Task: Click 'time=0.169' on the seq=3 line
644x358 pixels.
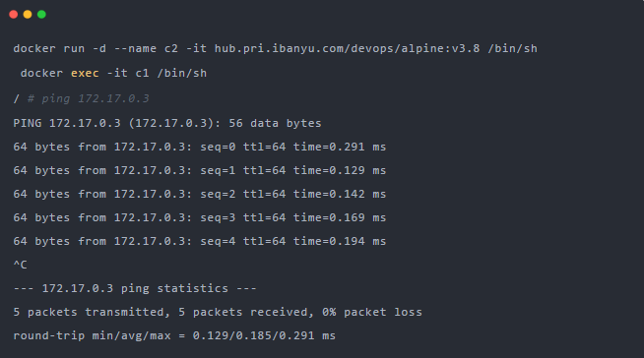Action: click(329, 217)
